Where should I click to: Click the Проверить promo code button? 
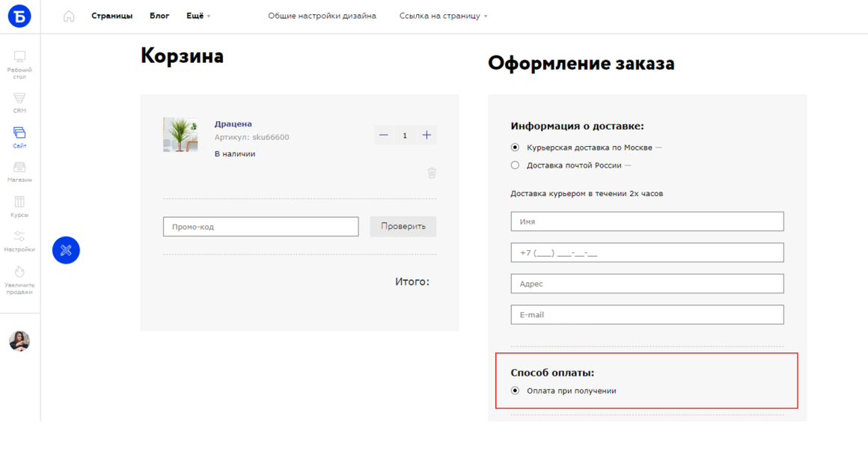click(403, 226)
